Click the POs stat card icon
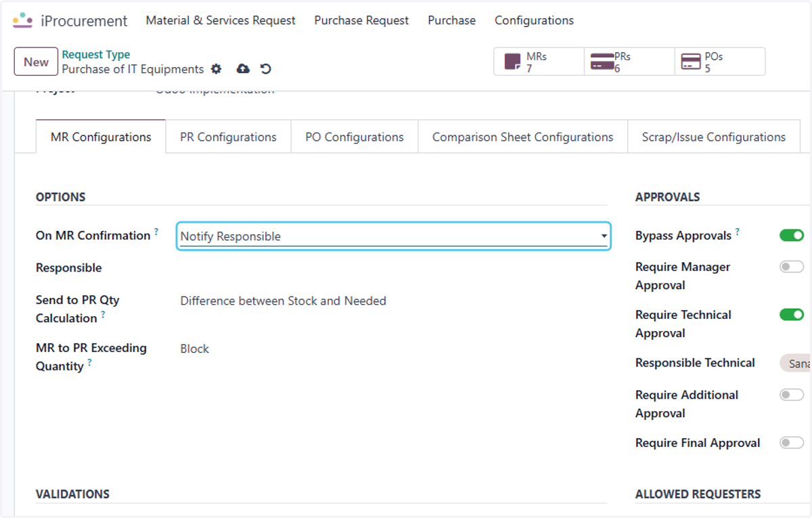The width and height of the screenshot is (812, 518). pyautogui.click(x=690, y=62)
